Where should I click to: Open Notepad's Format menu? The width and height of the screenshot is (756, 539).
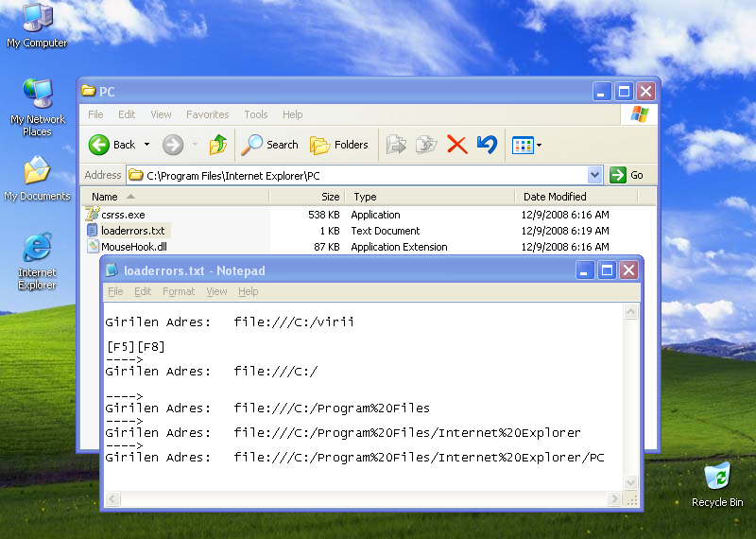point(179,291)
